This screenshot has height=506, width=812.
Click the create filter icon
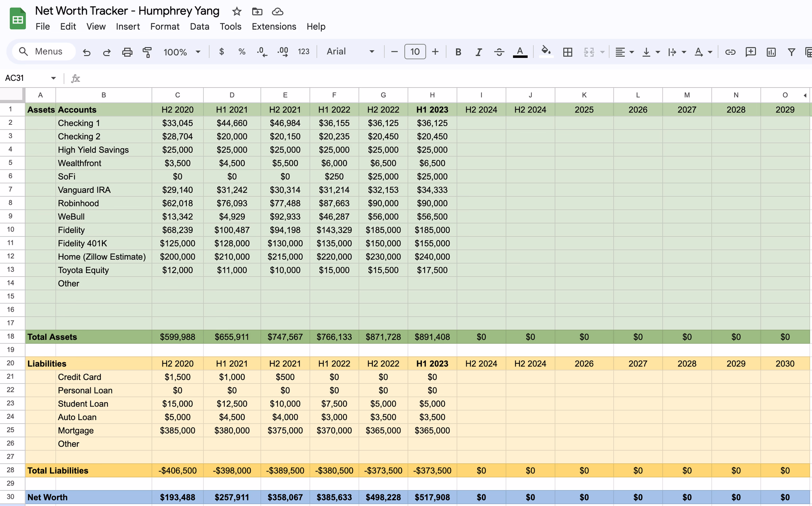[x=791, y=52]
